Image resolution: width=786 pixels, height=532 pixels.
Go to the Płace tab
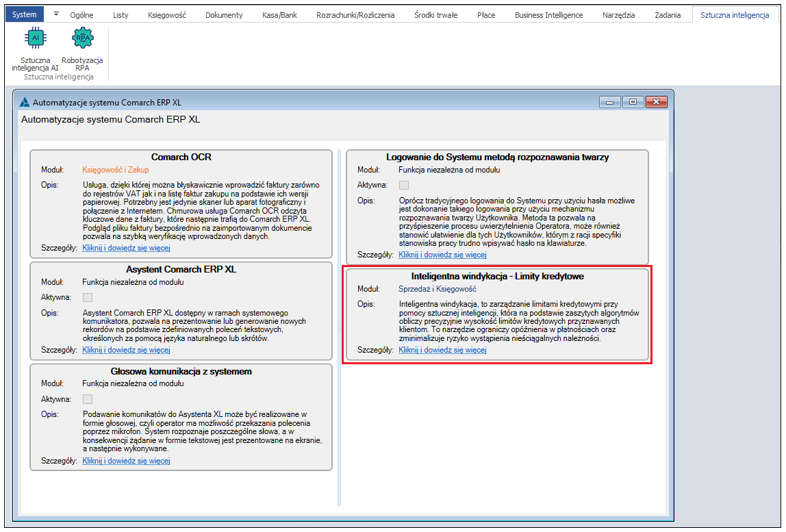pos(486,15)
